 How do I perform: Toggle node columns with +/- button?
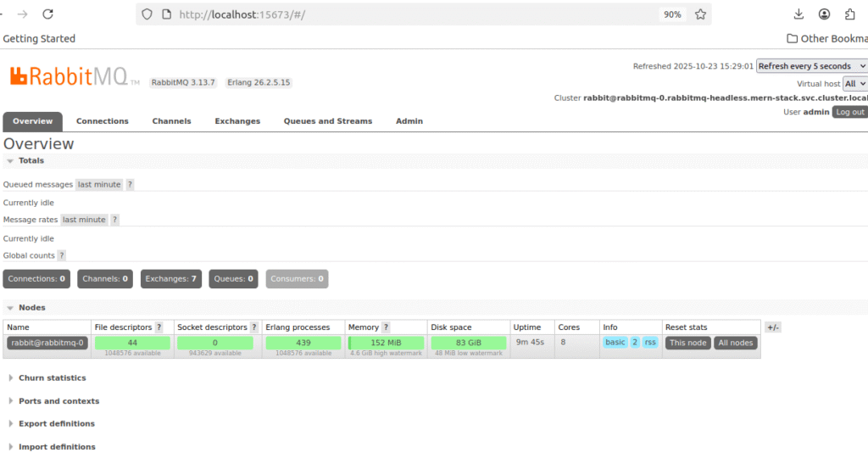pyautogui.click(x=772, y=327)
